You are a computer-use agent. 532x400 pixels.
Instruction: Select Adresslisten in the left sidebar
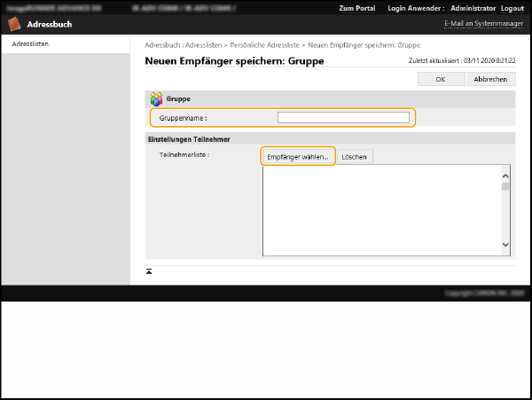click(x=30, y=43)
